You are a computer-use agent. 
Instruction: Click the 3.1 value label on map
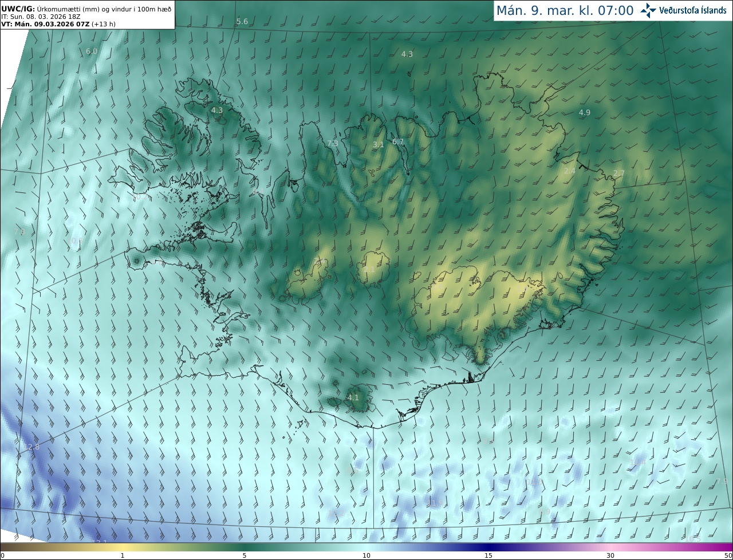[x=379, y=145]
